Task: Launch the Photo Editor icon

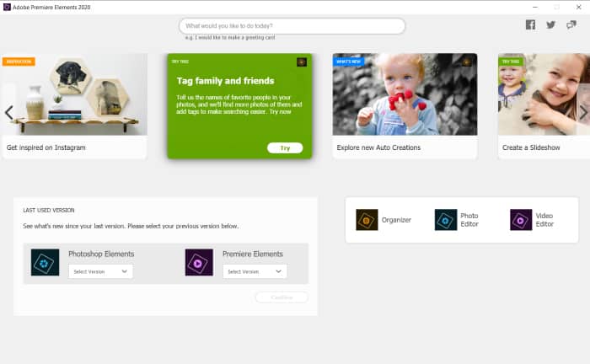Action: (x=446, y=220)
